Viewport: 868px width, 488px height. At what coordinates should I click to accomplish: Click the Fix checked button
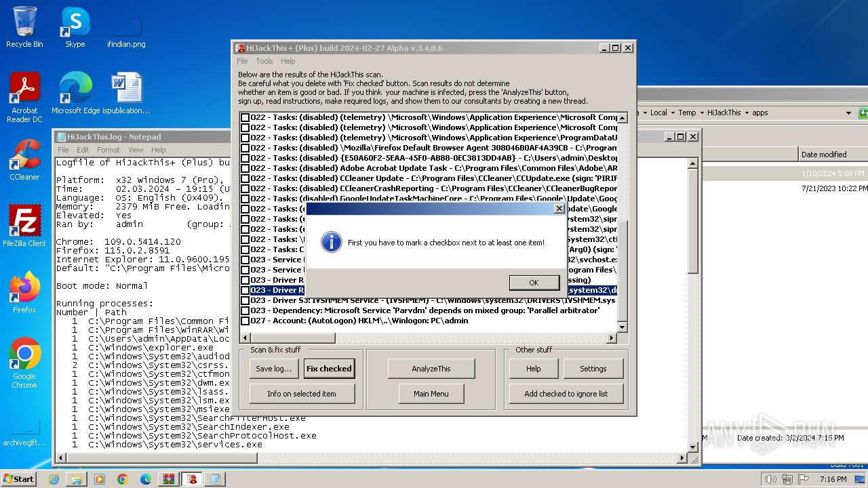[329, 369]
